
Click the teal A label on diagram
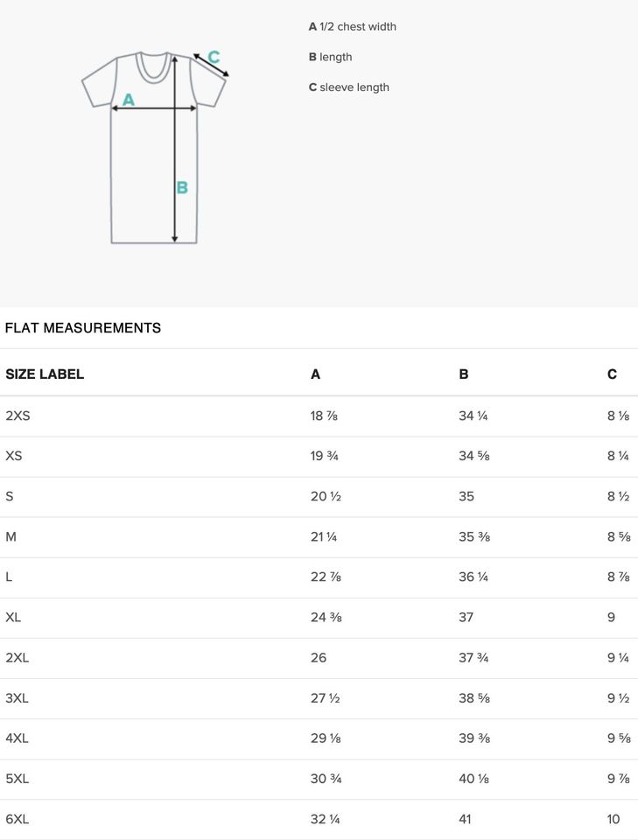coord(129,100)
